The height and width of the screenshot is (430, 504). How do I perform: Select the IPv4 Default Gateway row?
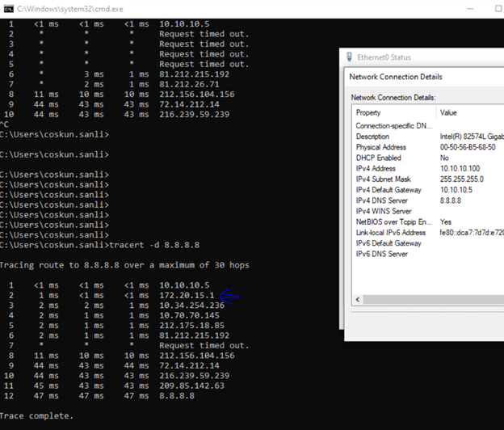coord(428,190)
